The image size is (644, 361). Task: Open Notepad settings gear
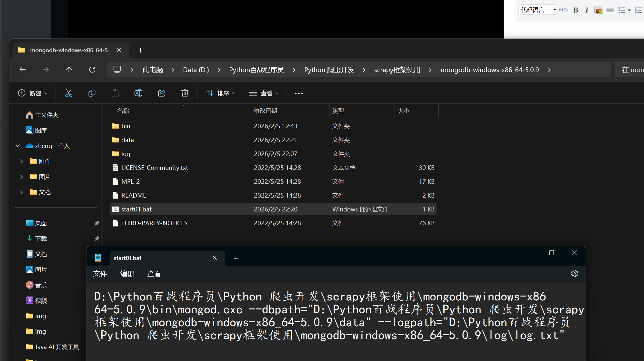tap(574, 274)
